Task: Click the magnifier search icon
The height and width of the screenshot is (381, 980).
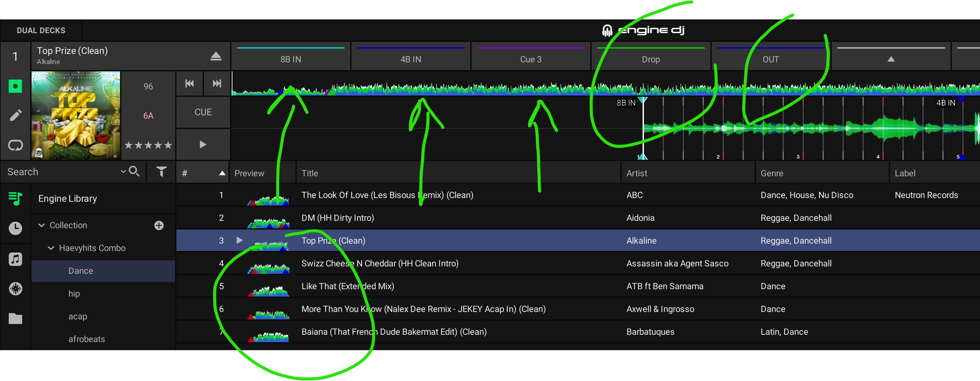Action: pyautogui.click(x=134, y=172)
